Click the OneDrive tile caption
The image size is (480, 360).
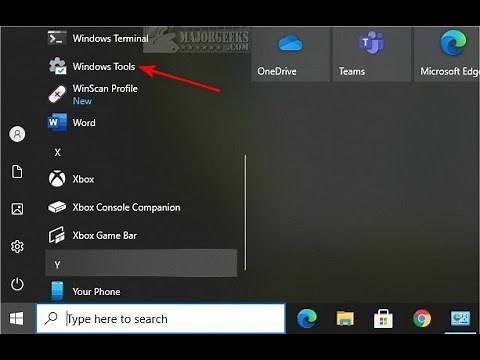tap(277, 71)
